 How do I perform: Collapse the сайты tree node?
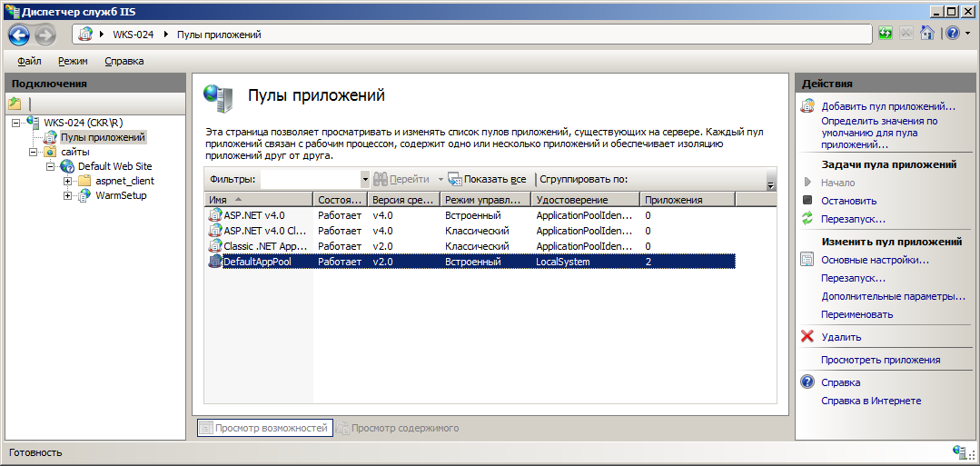tap(33, 152)
